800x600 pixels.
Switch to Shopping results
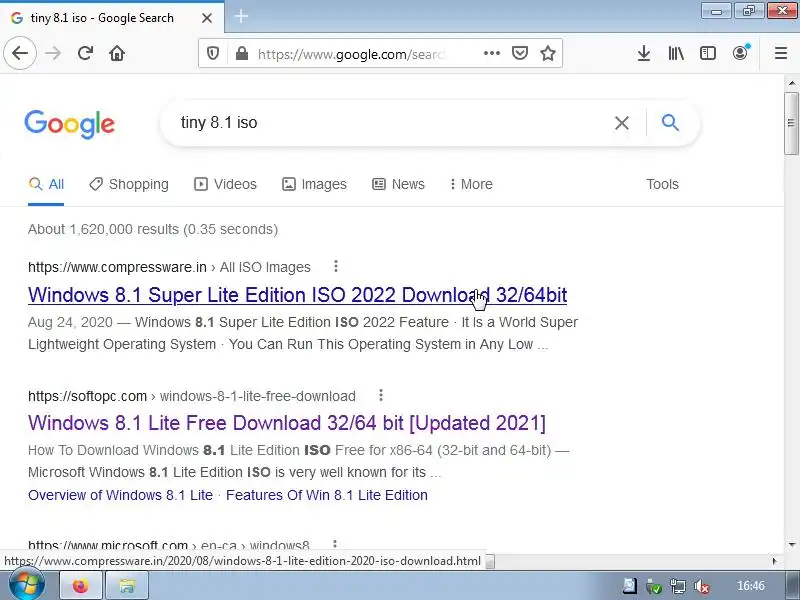click(x=129, y=184)
